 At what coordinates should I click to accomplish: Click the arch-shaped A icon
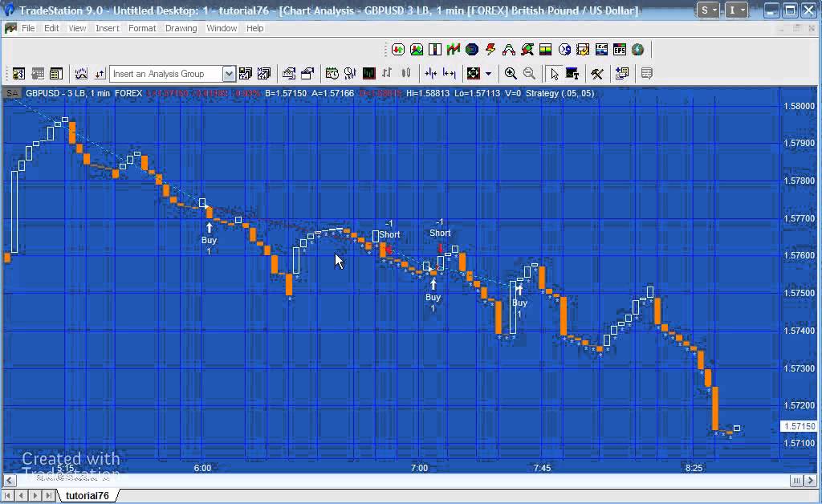(508, 50)
